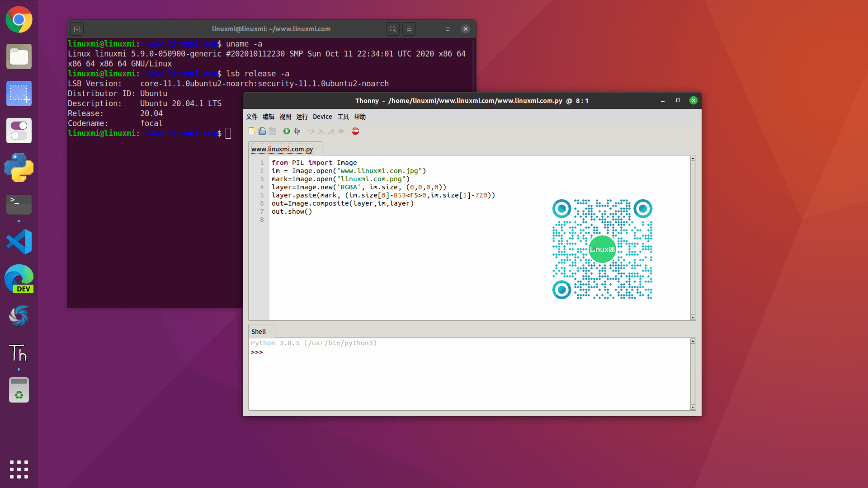Click the new tab icon in terminal

77,29
